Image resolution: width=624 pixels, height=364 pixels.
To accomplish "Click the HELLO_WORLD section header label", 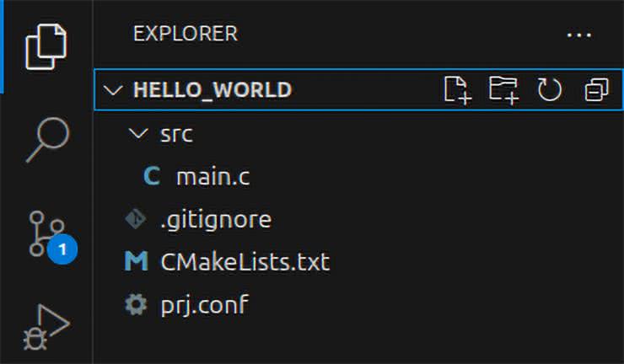I will (212, 90).
